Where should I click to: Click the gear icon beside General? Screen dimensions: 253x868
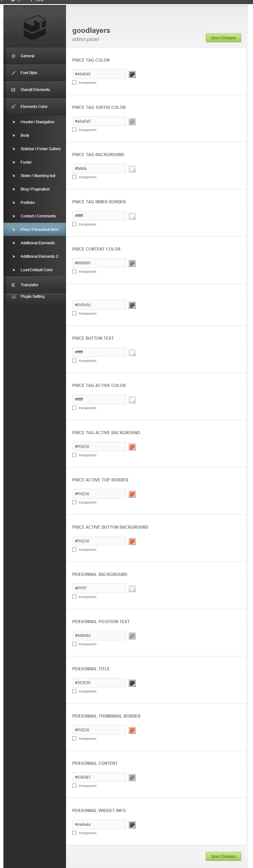point(13,56)
